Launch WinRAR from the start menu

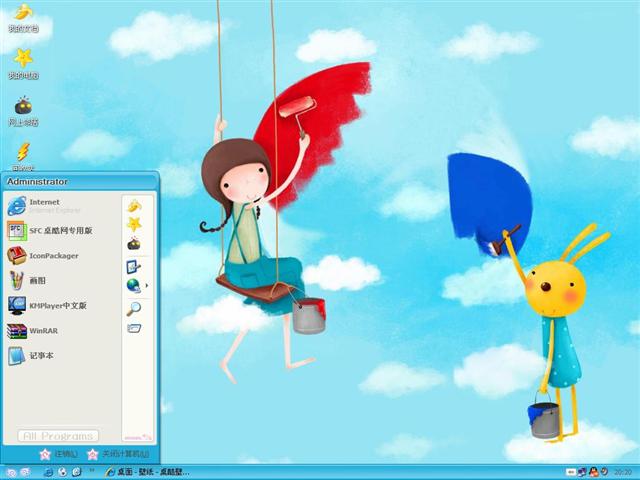pyautogui.click(x=33, y=331)
